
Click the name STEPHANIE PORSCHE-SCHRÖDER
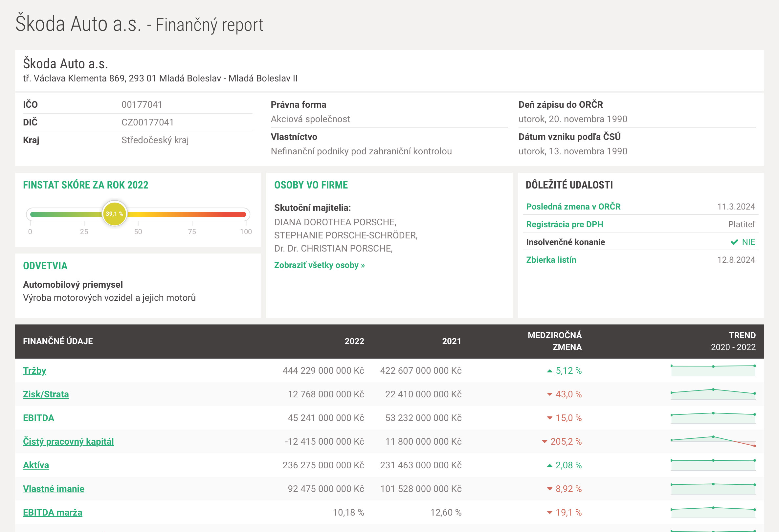pos(346,235)
